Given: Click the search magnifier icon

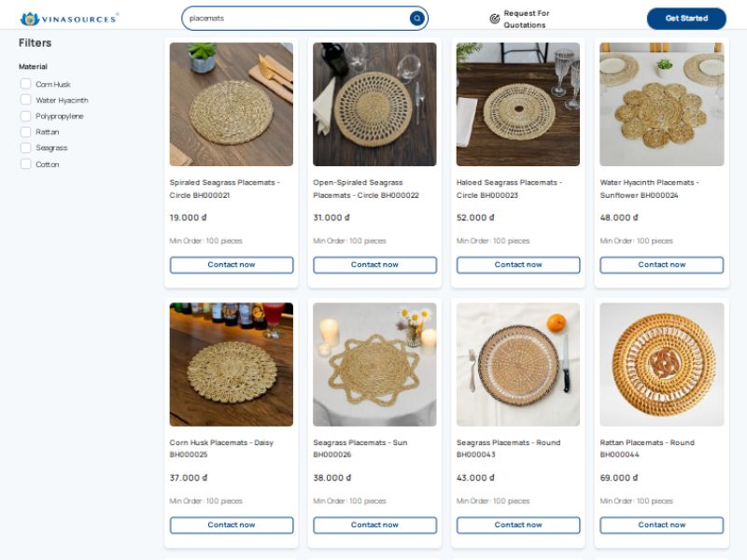Looking at the screenshot, I should pos(416,18).
